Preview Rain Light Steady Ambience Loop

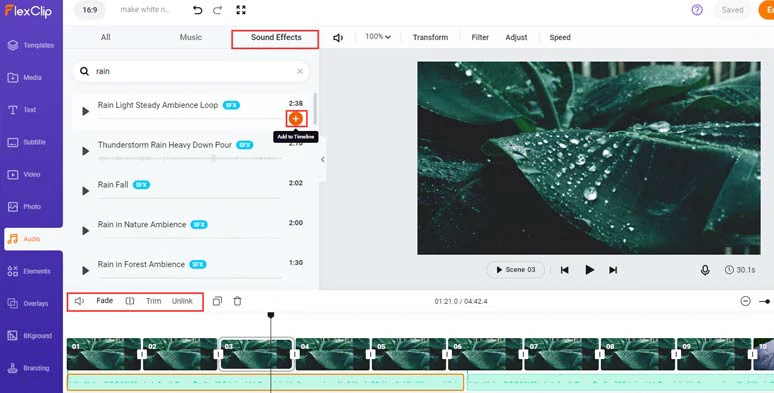point(85,112)
